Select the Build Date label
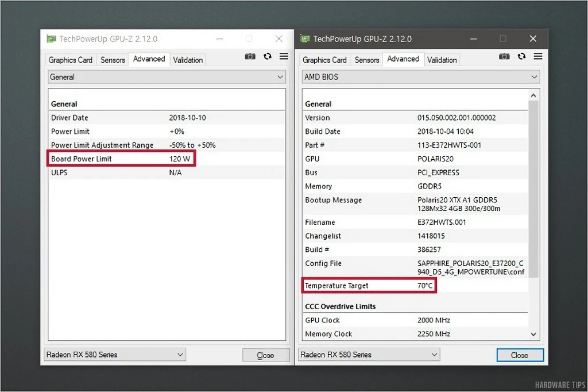This screenshot has height=392, width=588. pos(323,132)
